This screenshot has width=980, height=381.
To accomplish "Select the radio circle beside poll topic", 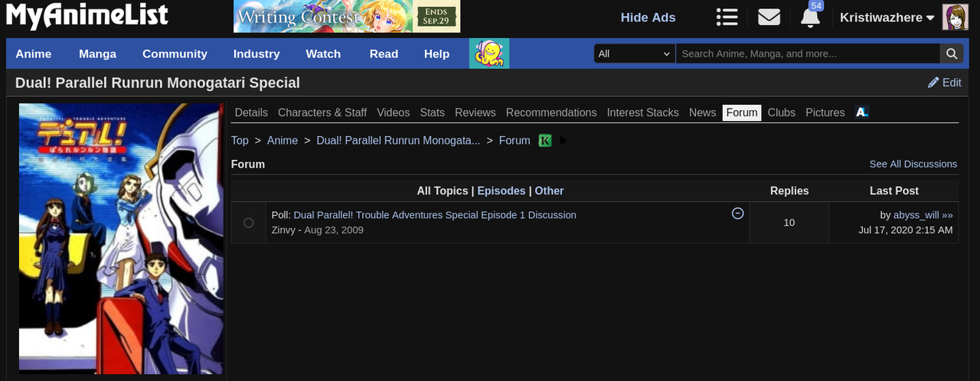I will (249, 223).
